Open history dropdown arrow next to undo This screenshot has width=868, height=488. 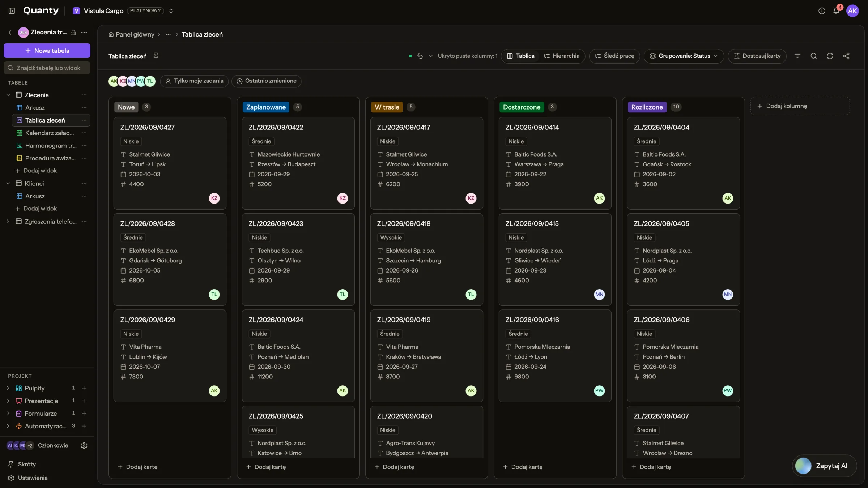pos(430,56)
